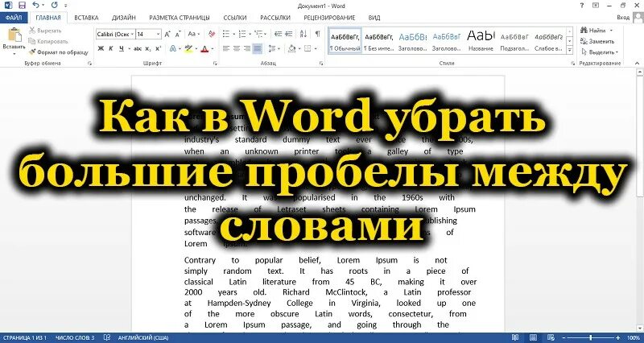Click ЧИСЛО СЛОВ: 3 in status bar

point(75,337)
